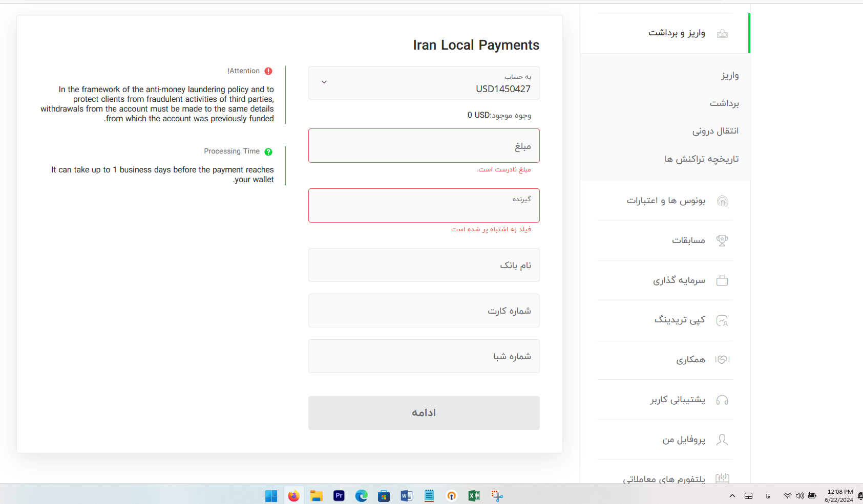Click the battery icon in system tray

point(812,496)
